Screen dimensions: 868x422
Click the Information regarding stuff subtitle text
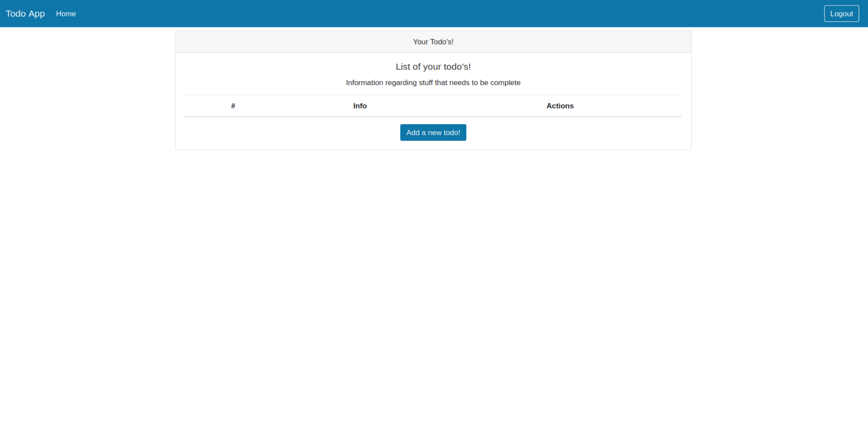pos(433,83)
